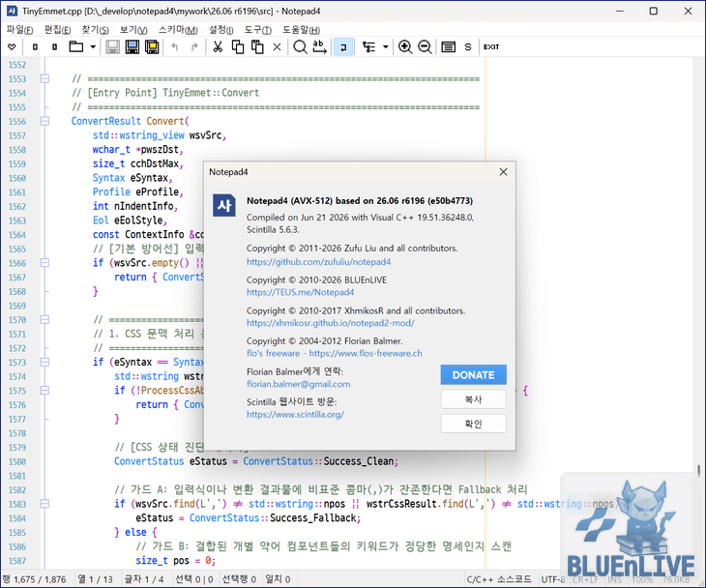706x588 pixels.
Task: Click the 선택 0 | 0 status entry
Action: [193, 579]
